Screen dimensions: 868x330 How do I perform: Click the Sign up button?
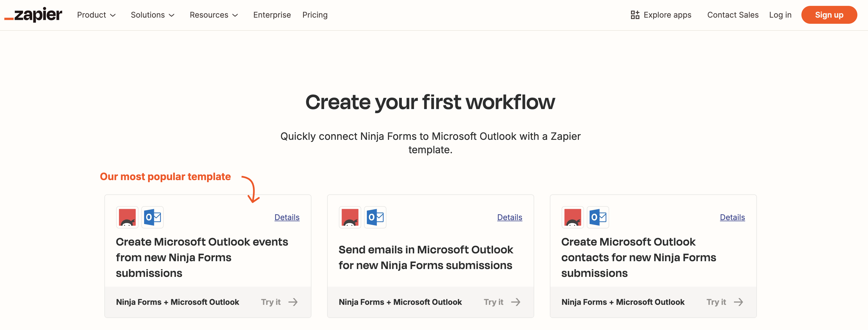click(829, 15)
